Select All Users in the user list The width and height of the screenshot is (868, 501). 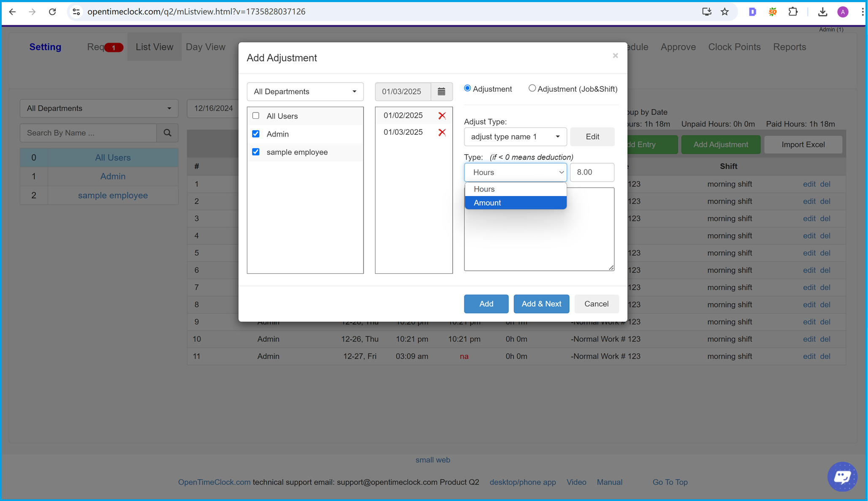tap(113, 158)
